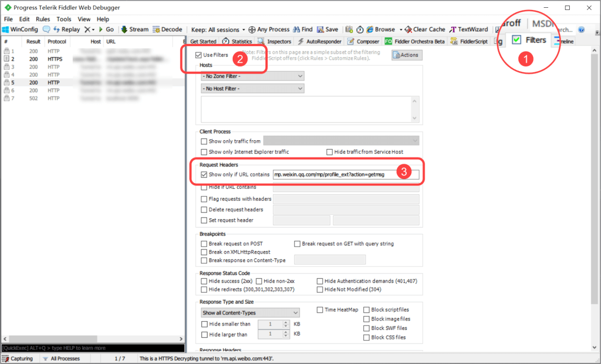This screenshot has width=601, height=364.
Task: Open the No Zone Filter dropdown
Action: coord(252,76)
